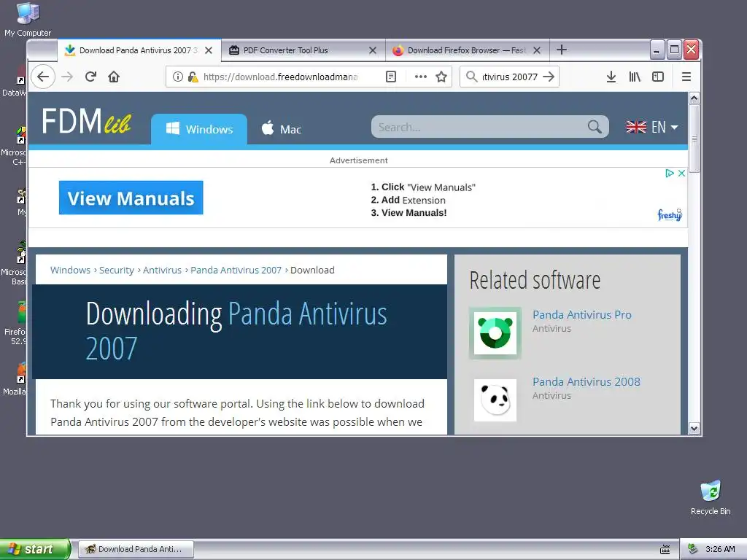Viewport: 747px width, 560px height.
Task: Close the advertisement with X icon
Action: point(682,174)
